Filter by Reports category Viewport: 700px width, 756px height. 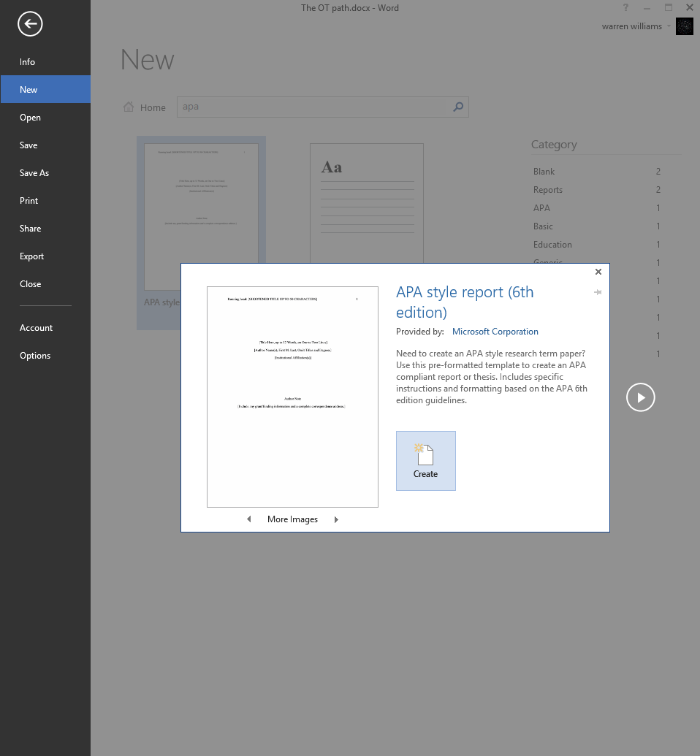(x=548, y=190)
